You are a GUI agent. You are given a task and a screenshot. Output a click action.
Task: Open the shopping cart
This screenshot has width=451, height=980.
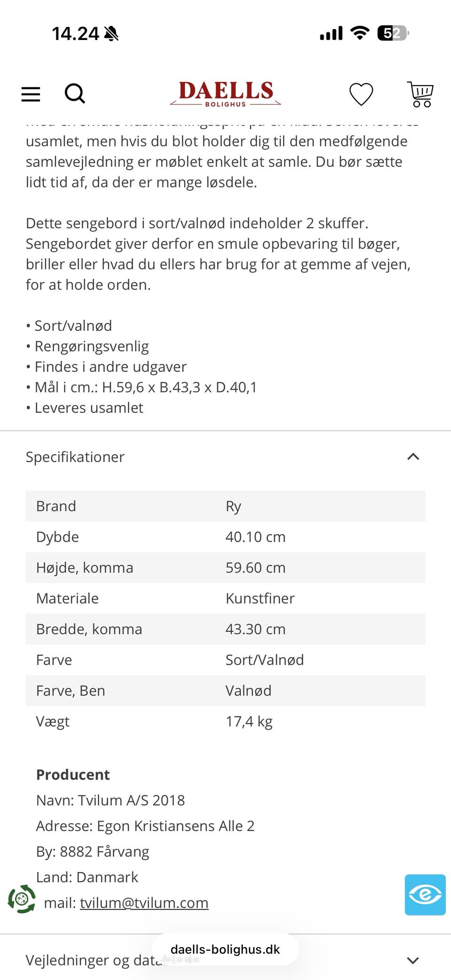point(420,94)
